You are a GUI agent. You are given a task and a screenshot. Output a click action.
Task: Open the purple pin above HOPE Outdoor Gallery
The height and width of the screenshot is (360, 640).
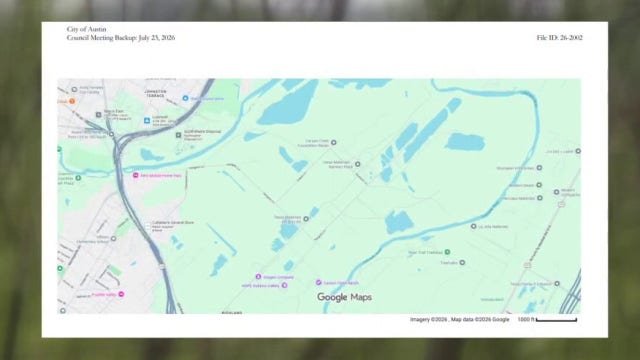(x=258, y=277)
